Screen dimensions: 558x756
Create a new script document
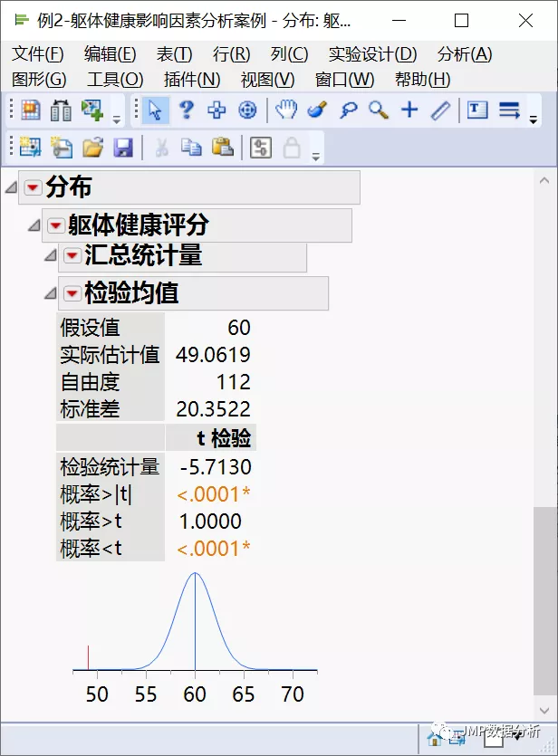[62, 147]
